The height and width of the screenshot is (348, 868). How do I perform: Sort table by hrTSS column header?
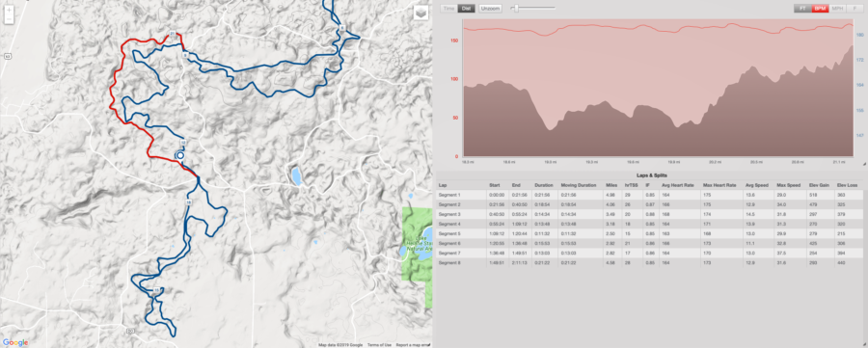click(x=630, y=185)
